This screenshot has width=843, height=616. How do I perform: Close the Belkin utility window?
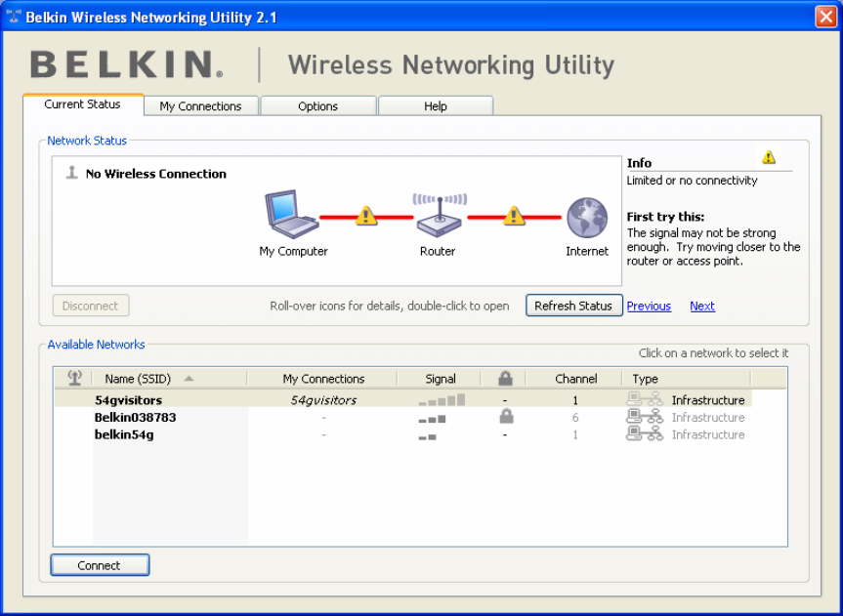point(825,17)
